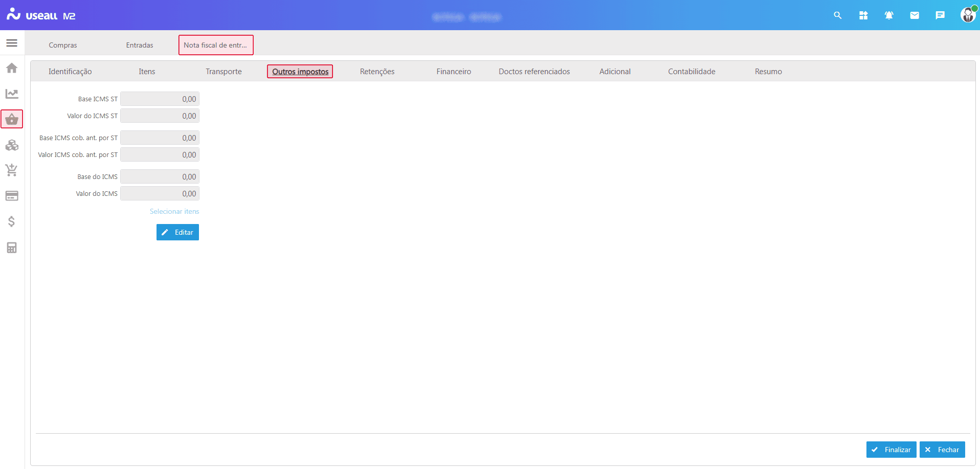The image size is (980, 469).
Task: Open the mail envelope icon
Action: [x=915, y=15]
